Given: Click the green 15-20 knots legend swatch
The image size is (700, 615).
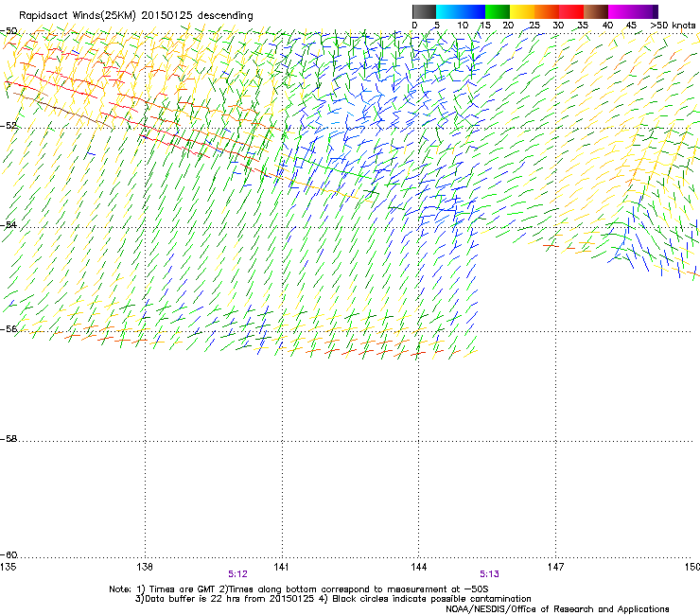Looking at the screenshot, I should pyautogui.click(x=498, y=11).
